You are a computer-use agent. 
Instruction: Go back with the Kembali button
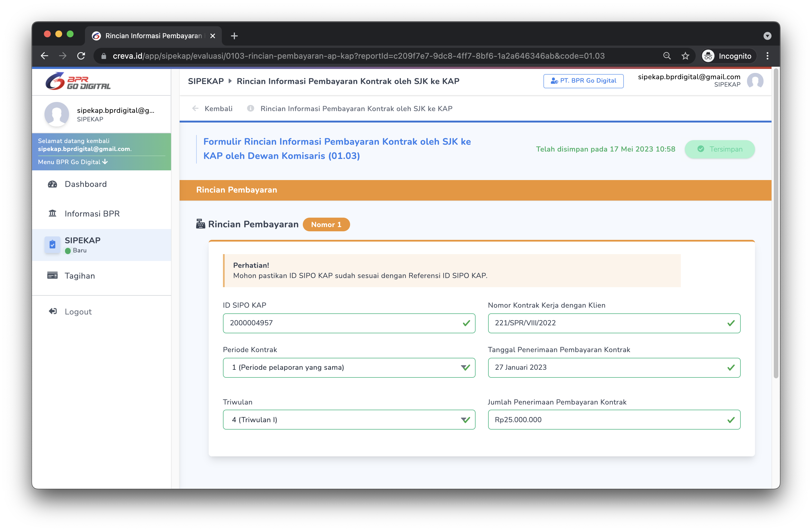pyautogui.click(x=212, y=108)
